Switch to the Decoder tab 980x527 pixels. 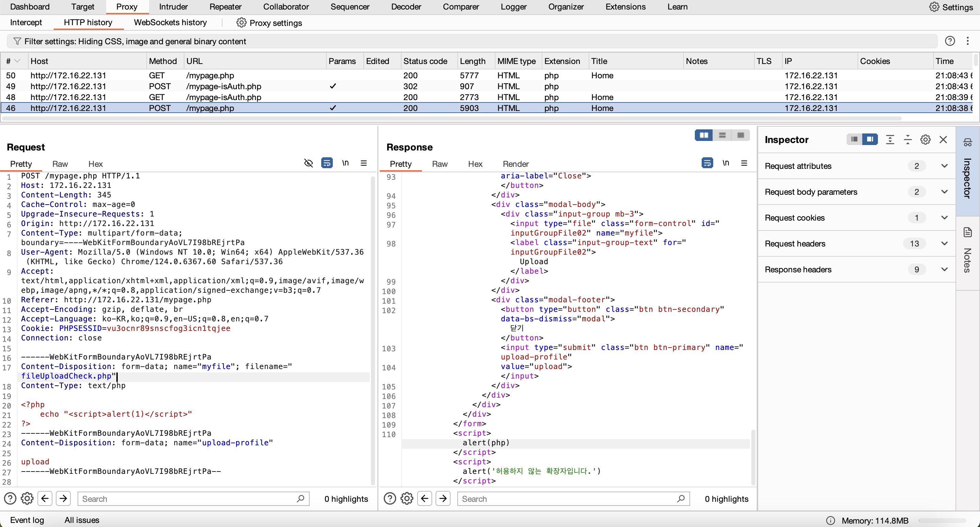coord(406,7)
